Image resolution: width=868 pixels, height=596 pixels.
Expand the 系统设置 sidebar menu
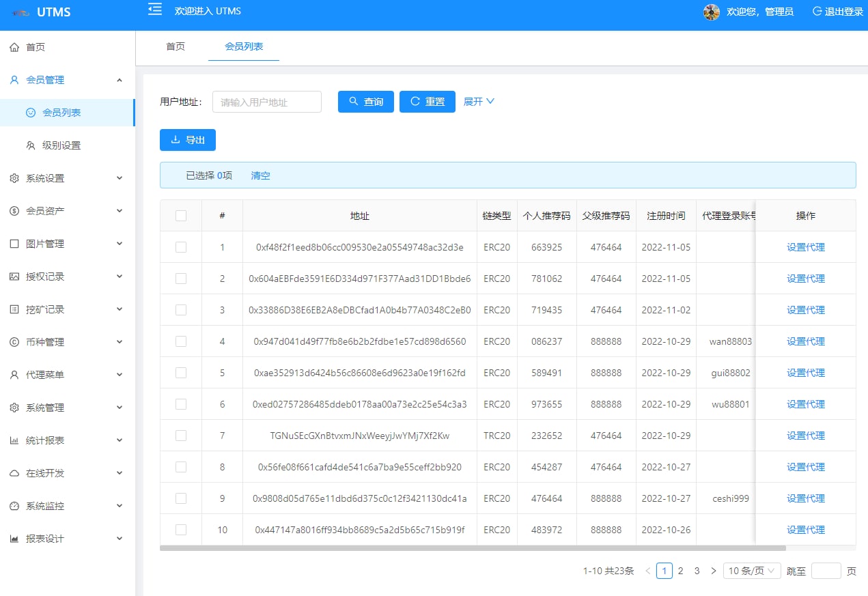click(68, 178)
